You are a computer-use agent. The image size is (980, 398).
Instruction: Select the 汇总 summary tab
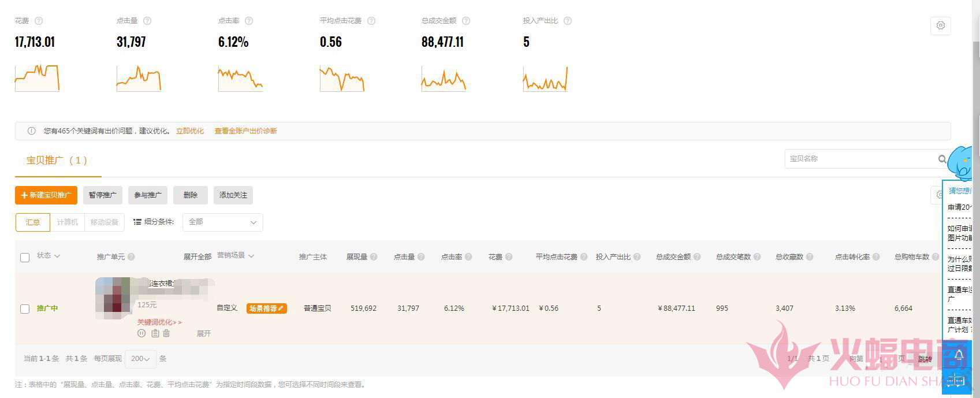[x=33, y=222]
